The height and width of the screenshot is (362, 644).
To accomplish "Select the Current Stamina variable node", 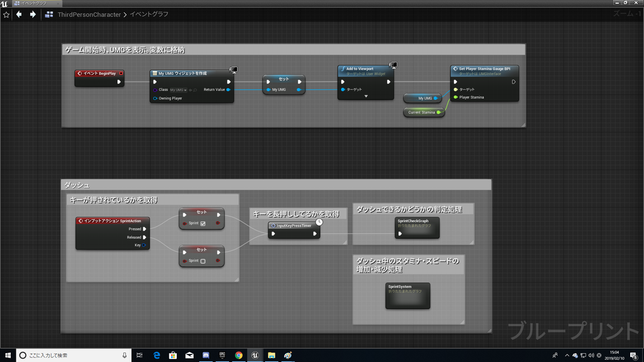I will coord(424,112).
